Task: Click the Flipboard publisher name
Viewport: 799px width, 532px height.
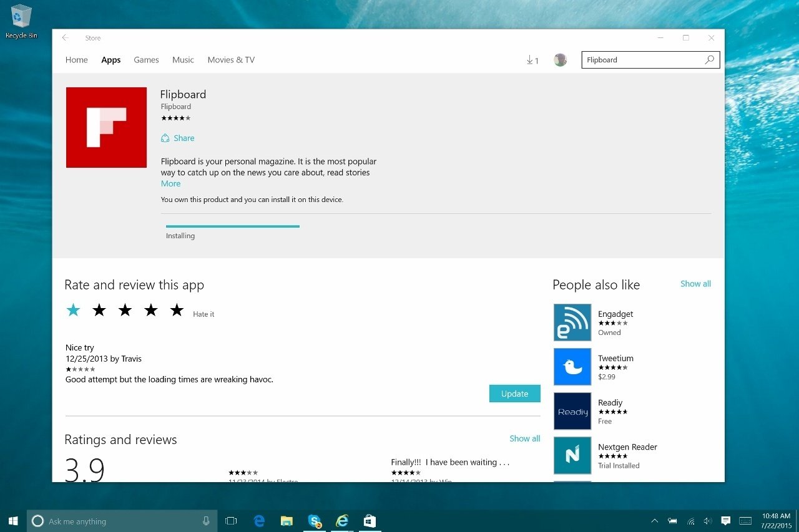Action: coord(176,107)
